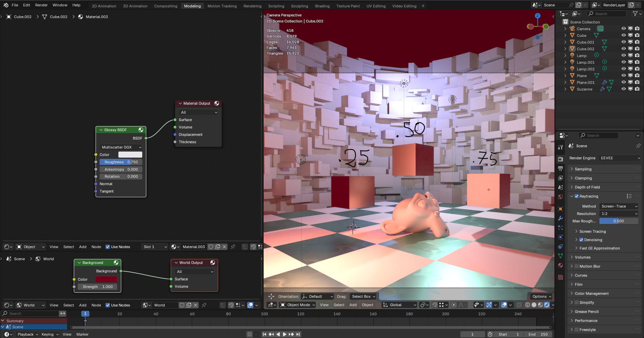644x338 pixels.
Task: Open the raytracing Method Screen-Trace dropdown
Action: (x=619, y=206)
